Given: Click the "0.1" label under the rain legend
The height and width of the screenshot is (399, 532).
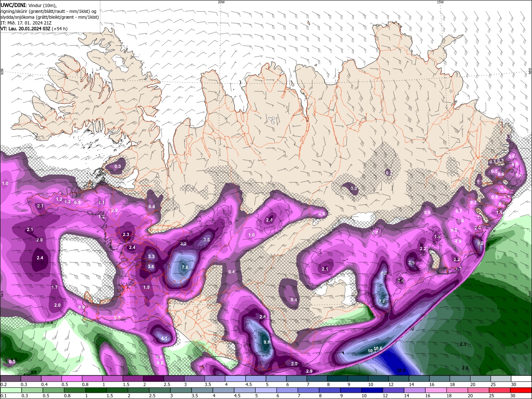Looking at the screenshot, I should (3, 396).
